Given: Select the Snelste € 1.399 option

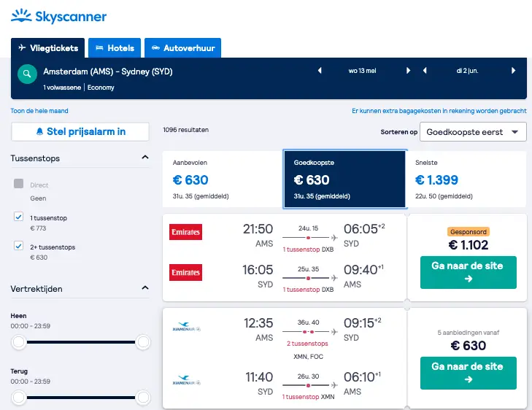Looking at the screenshot, I should tap(466, 179).
